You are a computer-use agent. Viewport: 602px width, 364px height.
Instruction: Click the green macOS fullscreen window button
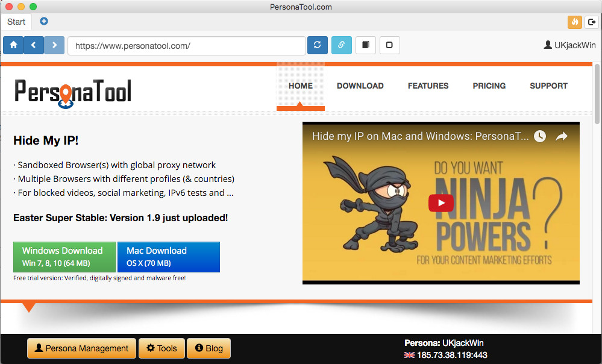[x=33, y=7]
